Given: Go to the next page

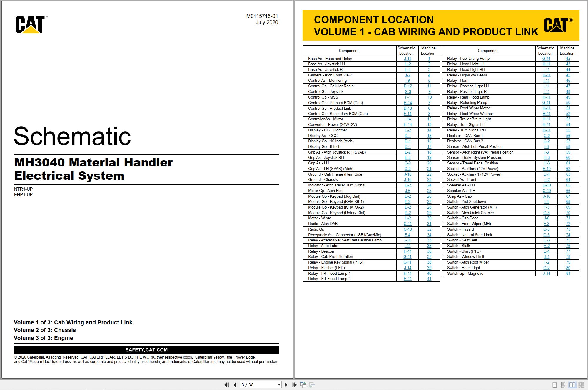Looking at the screenshot, I should tap(286, 385).
